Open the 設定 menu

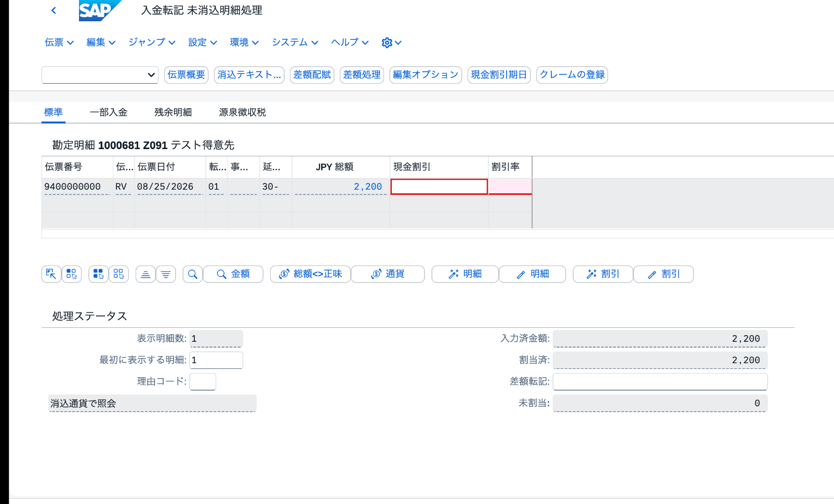(x=203, y=43)
